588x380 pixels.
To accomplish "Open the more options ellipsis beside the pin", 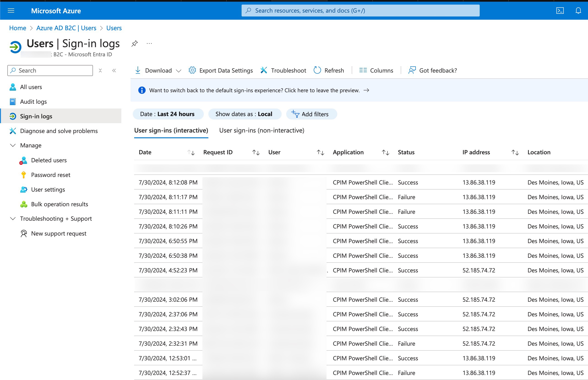I will [149, 44].
